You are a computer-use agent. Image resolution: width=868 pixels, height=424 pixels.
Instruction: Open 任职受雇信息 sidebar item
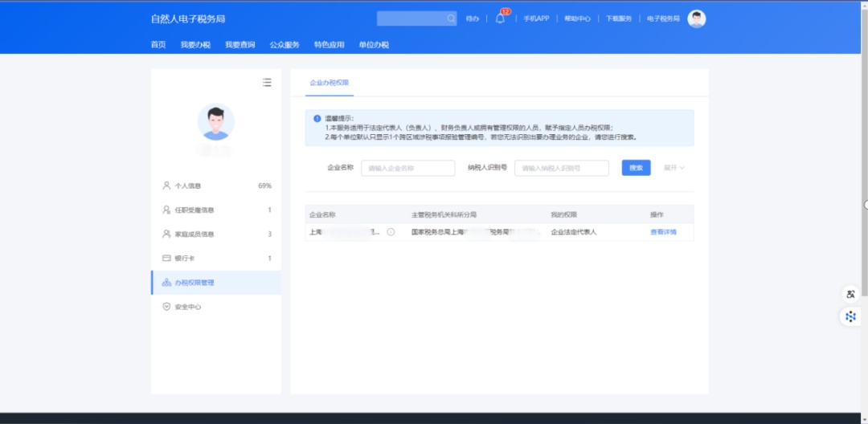(194, 210)
